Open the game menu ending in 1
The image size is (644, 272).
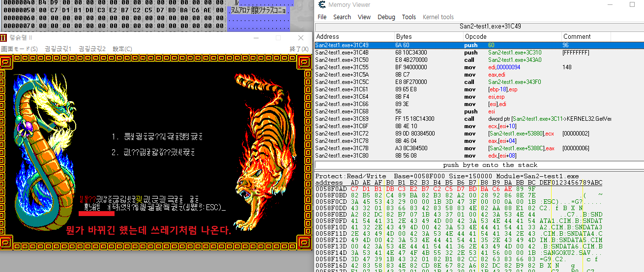pos(58,49)
